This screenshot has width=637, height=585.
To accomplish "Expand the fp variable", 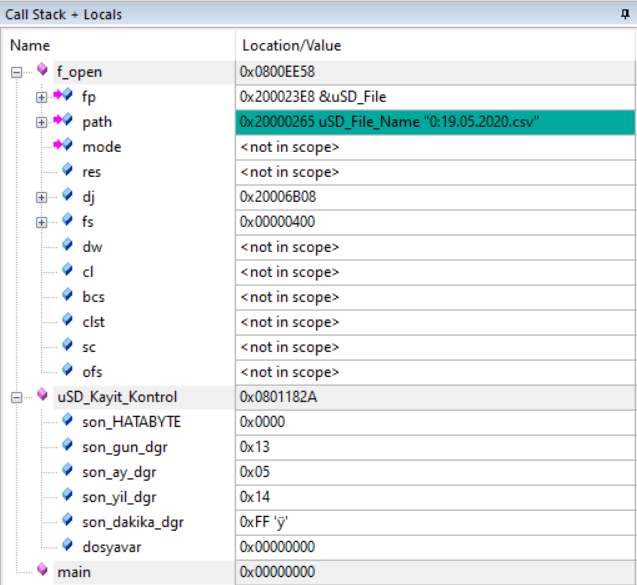I will click(x=41, y=98).
